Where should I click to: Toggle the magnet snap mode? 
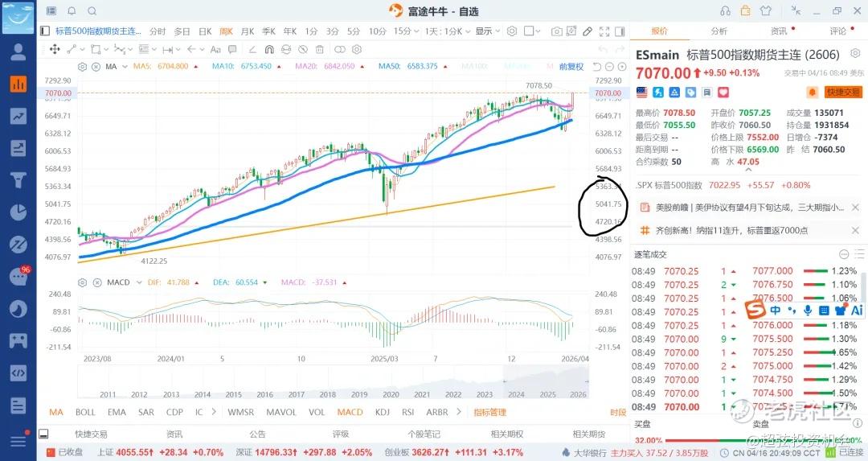269,49
